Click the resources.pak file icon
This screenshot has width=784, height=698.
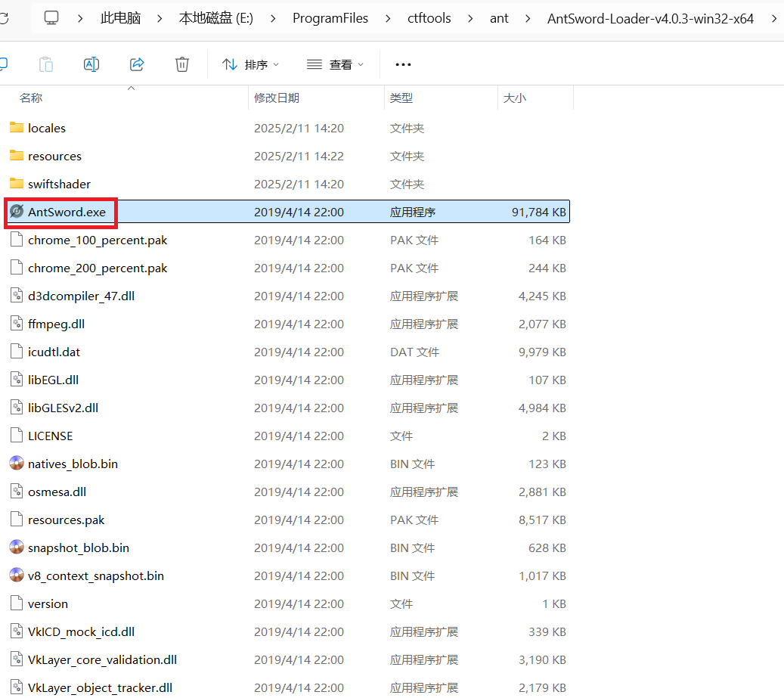pyautogui.click(x=17, y=520)
